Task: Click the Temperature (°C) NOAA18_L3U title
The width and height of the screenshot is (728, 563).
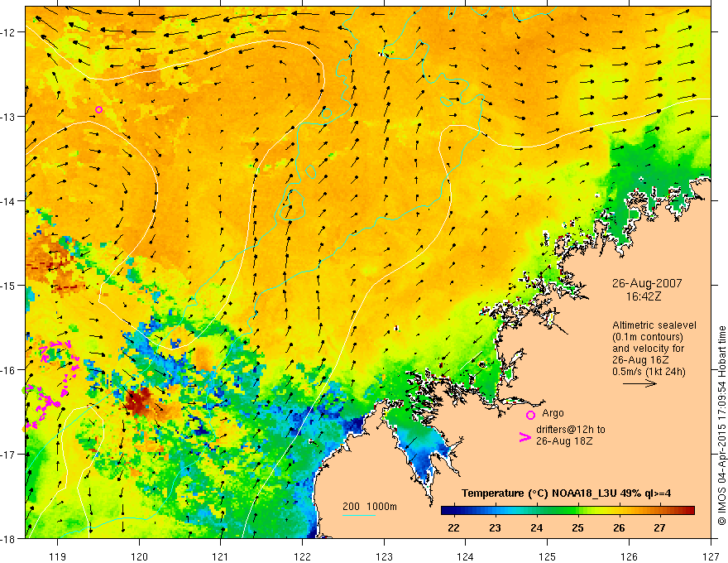Action: tap(566, 493)
